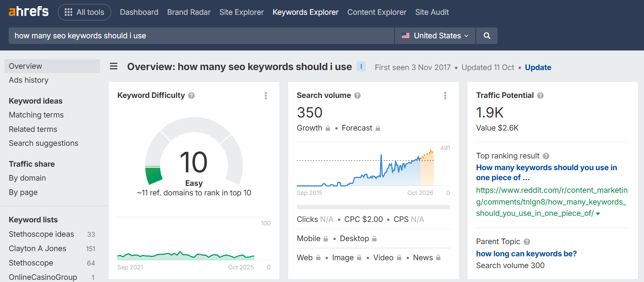Open the Keyword Difficulty card options menu
This screenshot has height=282, width=644.
coord(266,95)
